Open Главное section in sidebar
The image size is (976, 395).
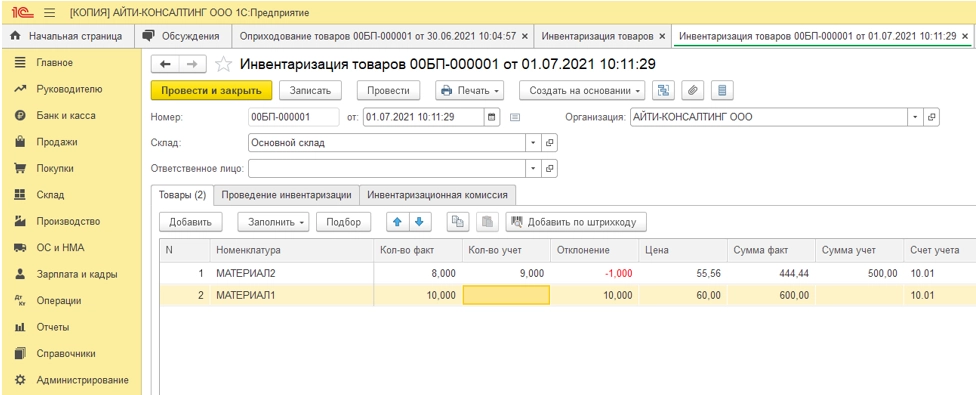pyautogui.click(x=54, y=63)
